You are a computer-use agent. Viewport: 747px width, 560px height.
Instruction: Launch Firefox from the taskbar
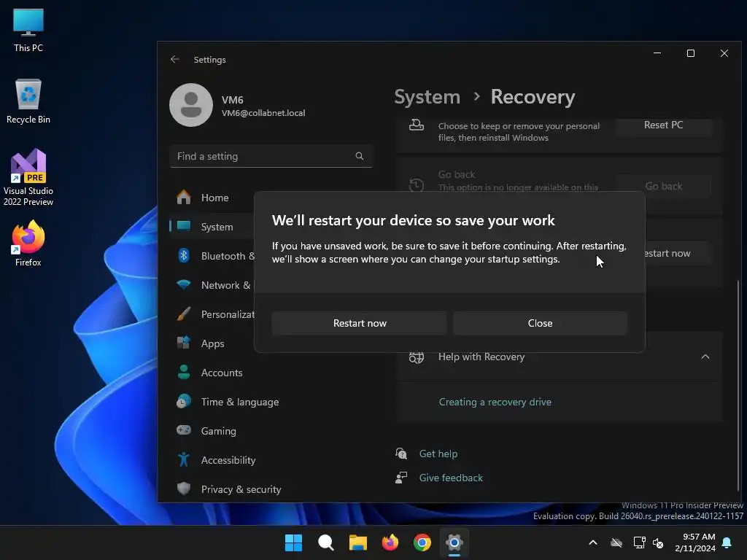(390, 542)
